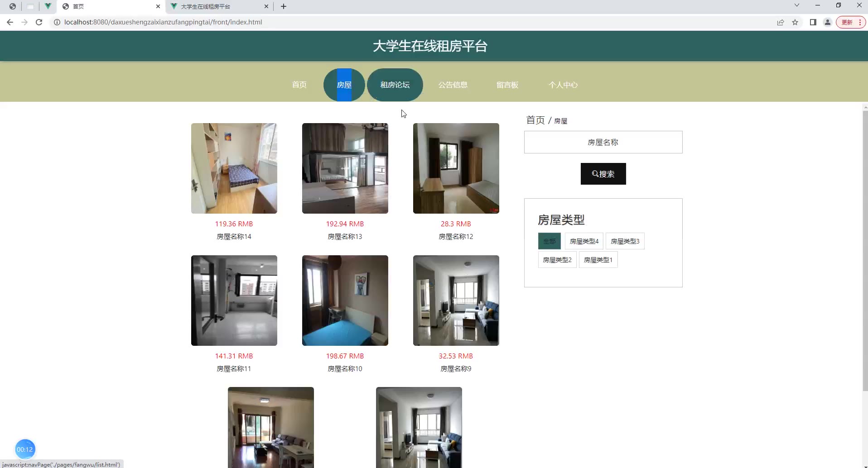Viewport: 868px width, 468px height.
Task: Click the 搜索 search button
Action: (x=603, y=174)
